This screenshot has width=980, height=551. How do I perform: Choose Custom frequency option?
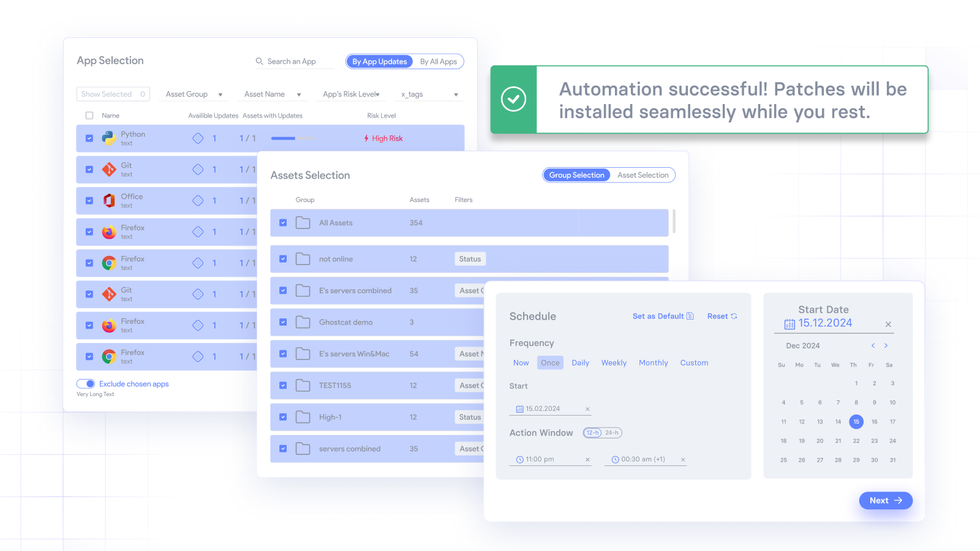point(694,363)
